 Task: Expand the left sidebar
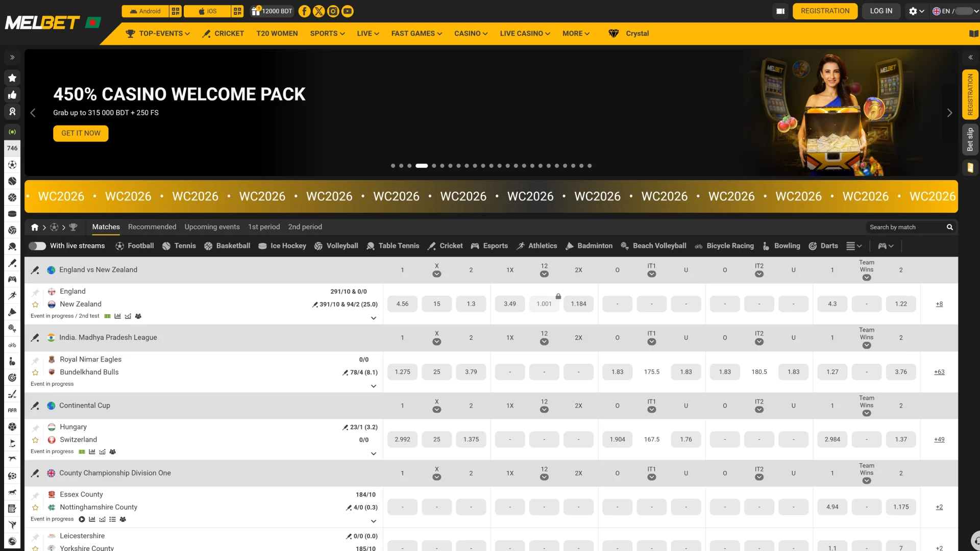(x=12, y=58)
